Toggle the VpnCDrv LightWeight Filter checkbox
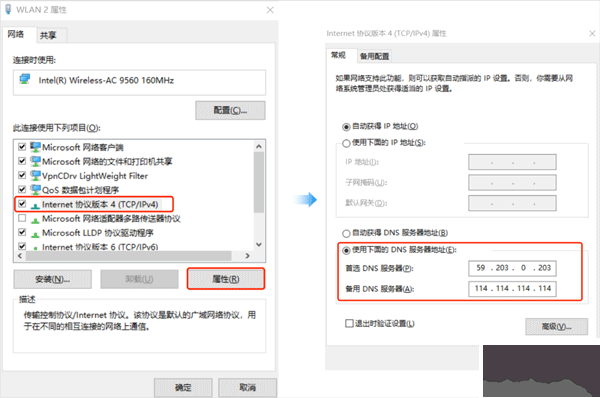600x398 pixels. (22, 175)
